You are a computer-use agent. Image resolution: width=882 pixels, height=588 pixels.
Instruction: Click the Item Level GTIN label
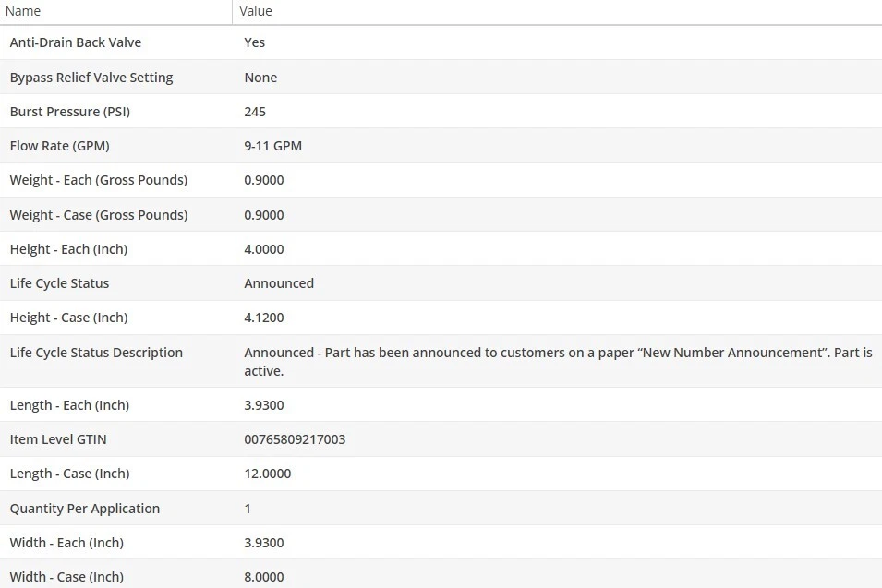click(x=58, y=440)
